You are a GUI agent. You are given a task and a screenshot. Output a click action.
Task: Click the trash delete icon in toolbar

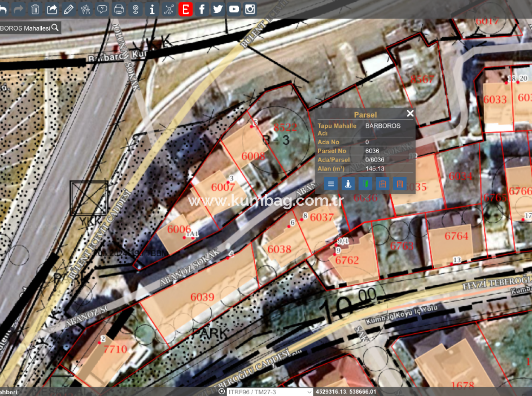(x=35, y=9)
